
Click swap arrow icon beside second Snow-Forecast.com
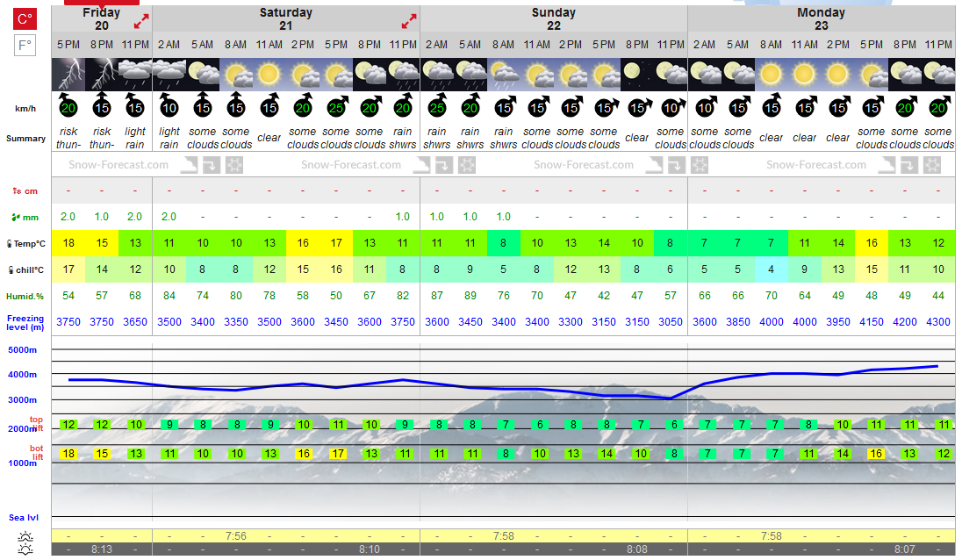[444, 165]
